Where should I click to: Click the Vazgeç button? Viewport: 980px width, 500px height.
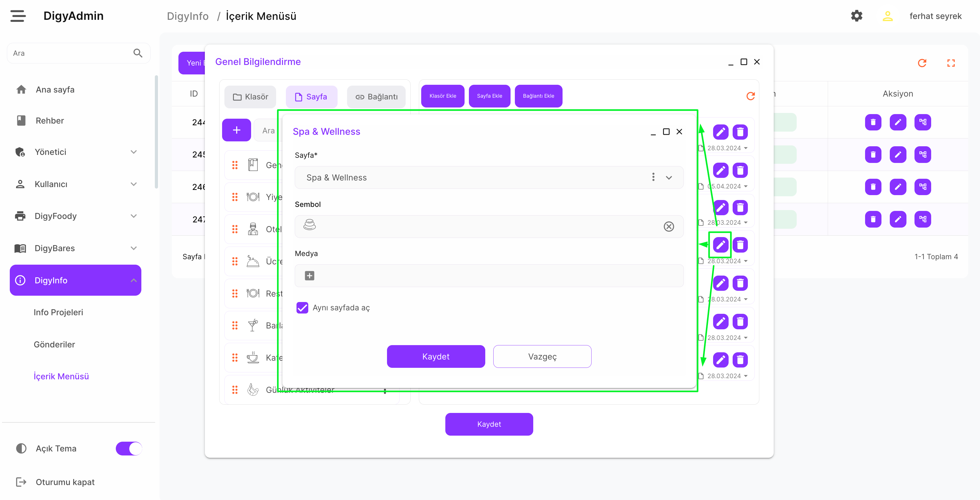click(542, 356)
